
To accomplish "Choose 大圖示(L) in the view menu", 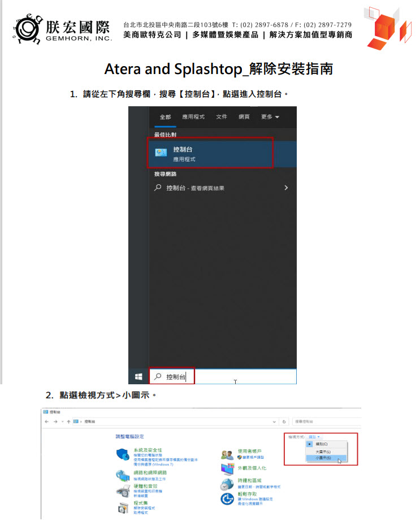I will (323, 452).
